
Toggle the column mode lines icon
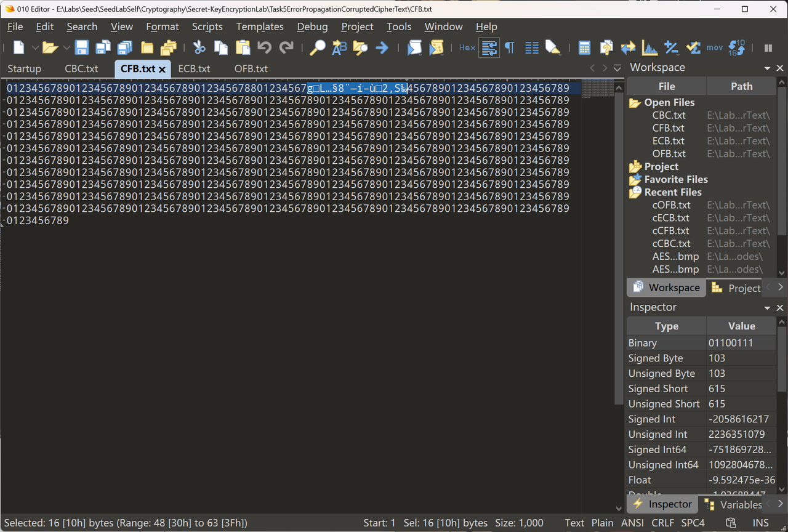pos(532,47)
